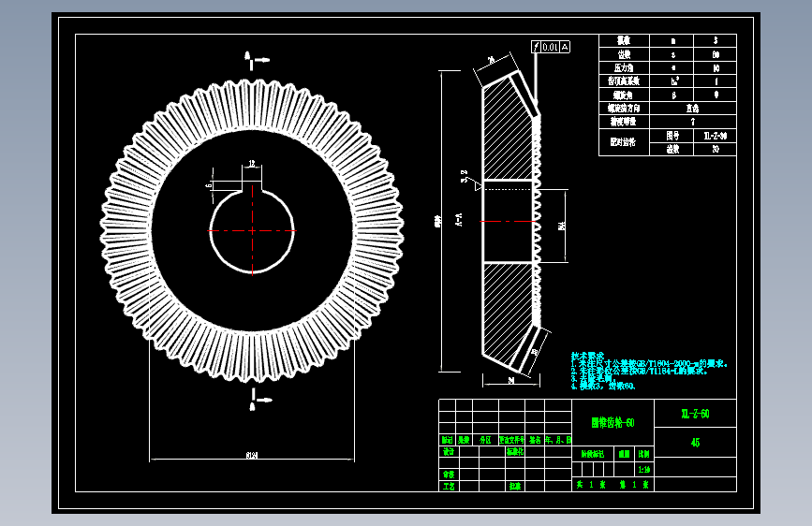Select the surface roughness symbol on section view
The height and width of the screenshot is (526, 812).
[471, 180]
